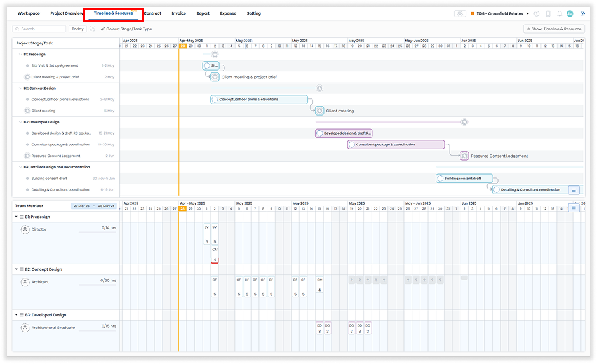597x364 pixels.
Task: Click the B1 Predesign stage milestone marker
Action: pyautogui.click(x=215, y=55)
